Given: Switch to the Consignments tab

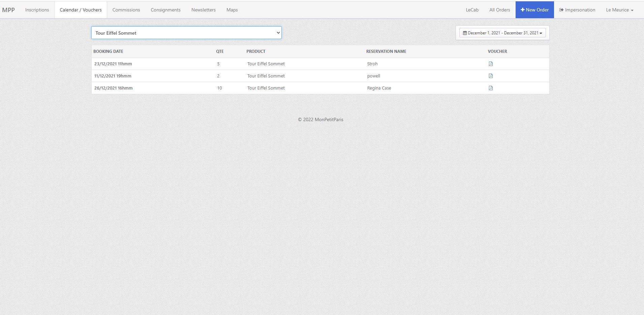Looking at the screenshot, I should 165,10.
